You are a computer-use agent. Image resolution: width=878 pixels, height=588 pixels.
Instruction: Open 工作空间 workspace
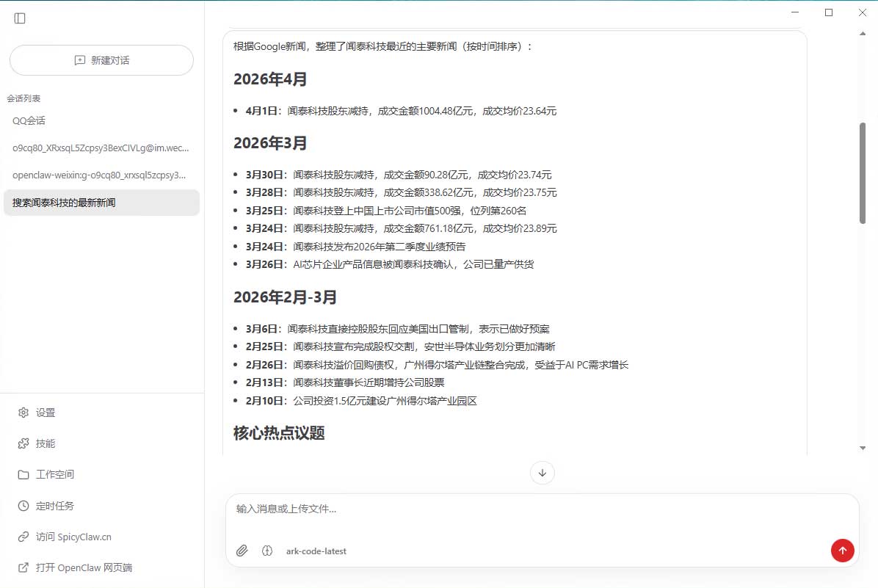click(46, 474)
